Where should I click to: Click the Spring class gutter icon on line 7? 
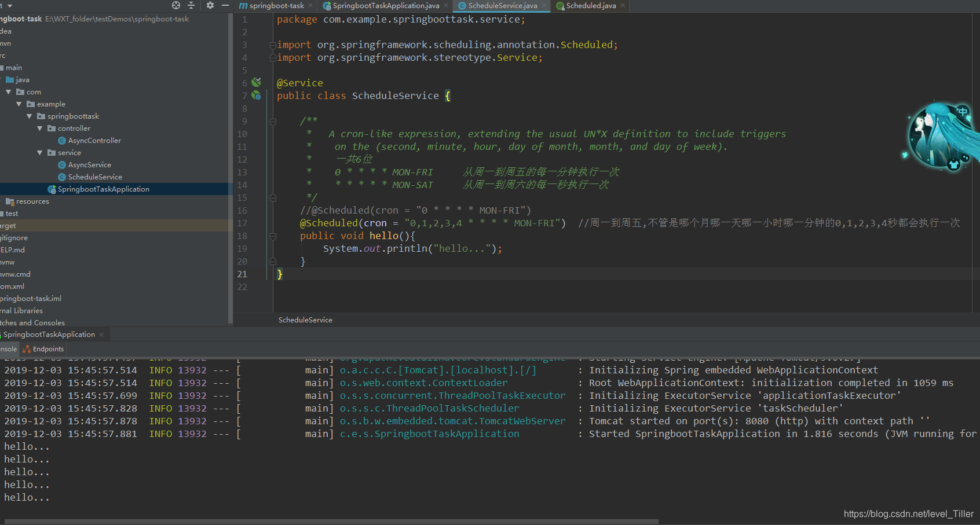[x=257, y=96]
